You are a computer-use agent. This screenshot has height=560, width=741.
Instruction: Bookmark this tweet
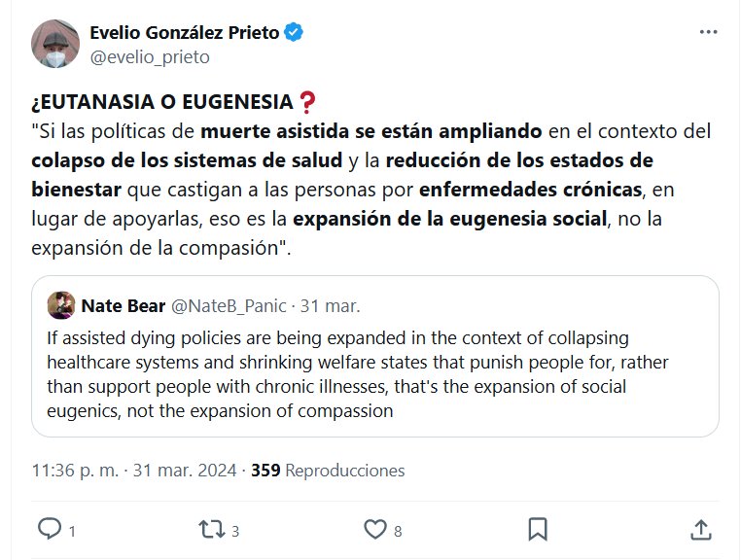(537, 529)
